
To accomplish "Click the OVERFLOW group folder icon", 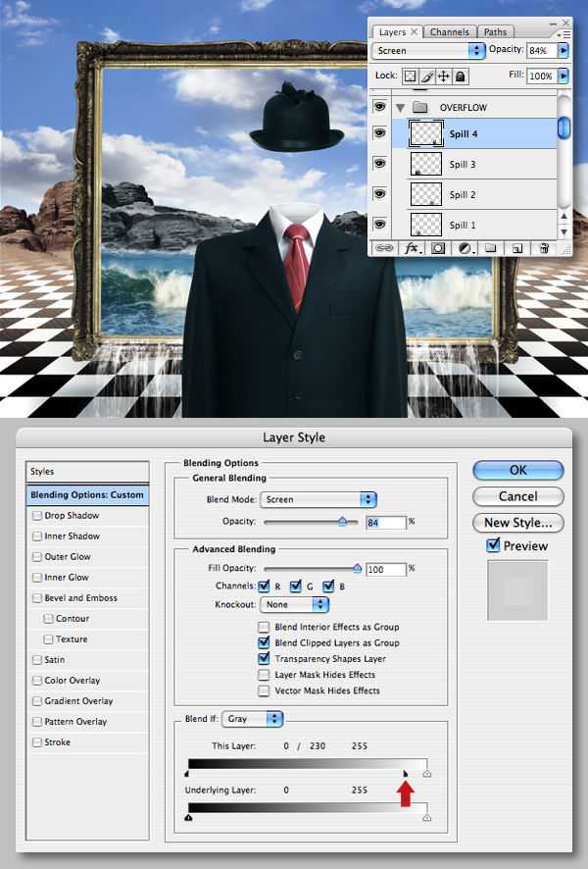I will click(x=420, y=107).
